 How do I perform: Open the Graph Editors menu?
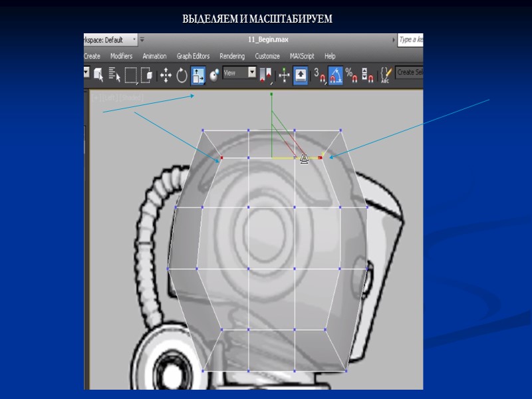(193, 56)
